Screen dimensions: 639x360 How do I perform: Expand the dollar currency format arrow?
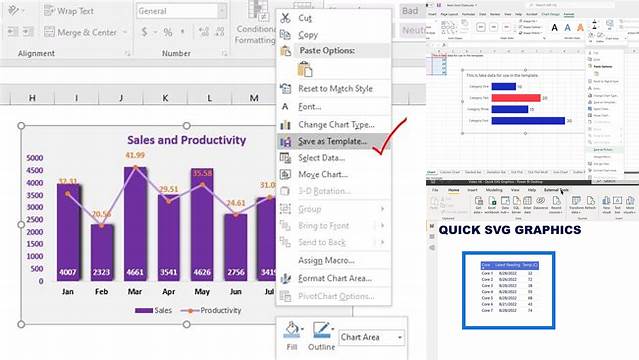(155, 32)
